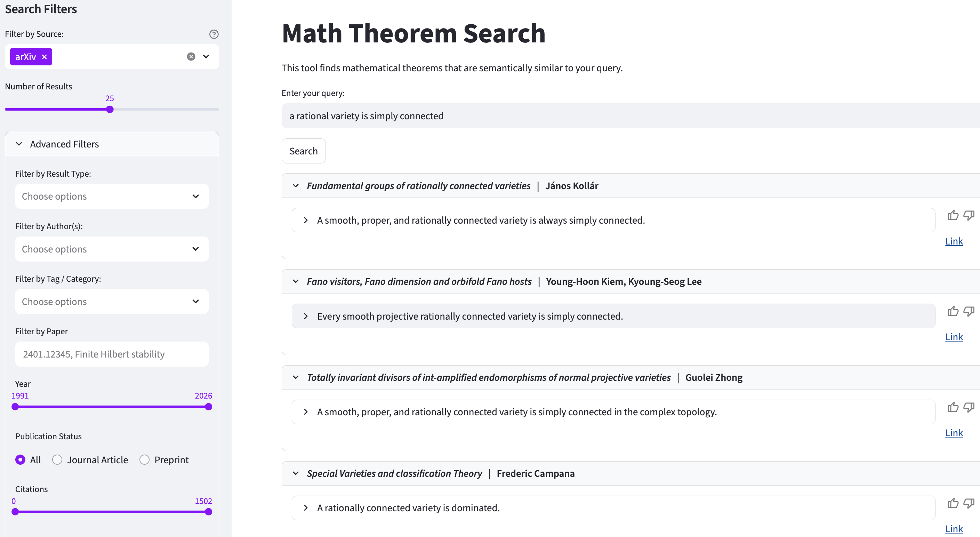The width and height of the screenshot is (980, 537).
Task: Open the Filter by Result Type dropdown
Action: pos(112,197)
